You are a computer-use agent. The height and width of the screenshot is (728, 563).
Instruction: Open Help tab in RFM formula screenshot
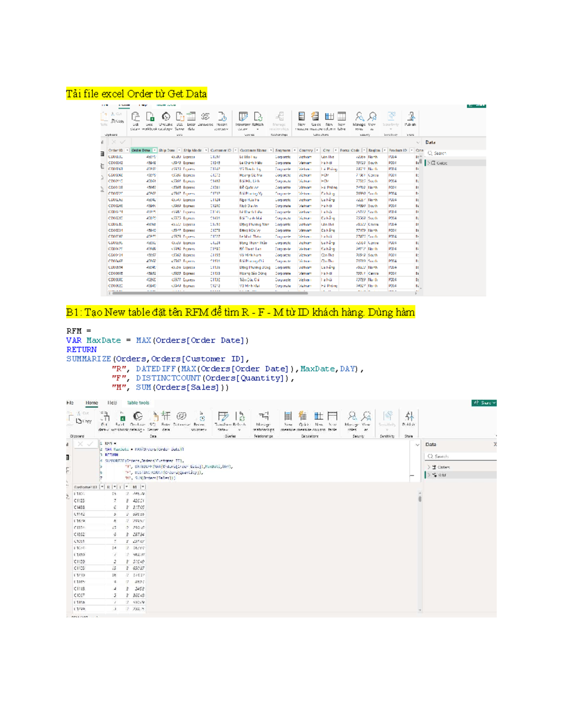112,403
